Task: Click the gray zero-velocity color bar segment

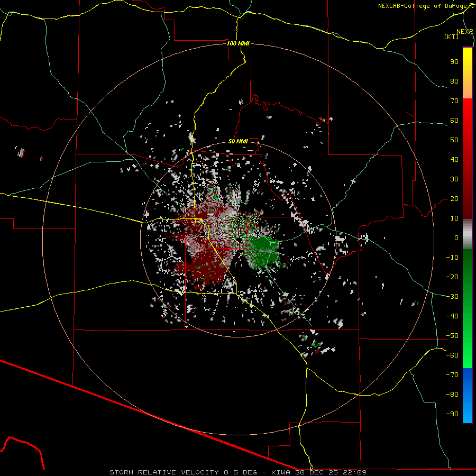Action: click(x=467, y=234)
